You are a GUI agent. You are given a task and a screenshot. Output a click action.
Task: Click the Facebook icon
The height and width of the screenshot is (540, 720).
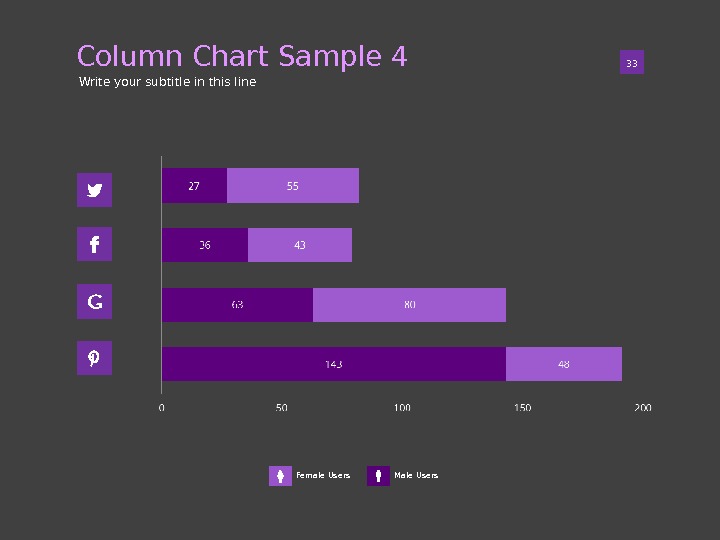(x=95, y=244)
